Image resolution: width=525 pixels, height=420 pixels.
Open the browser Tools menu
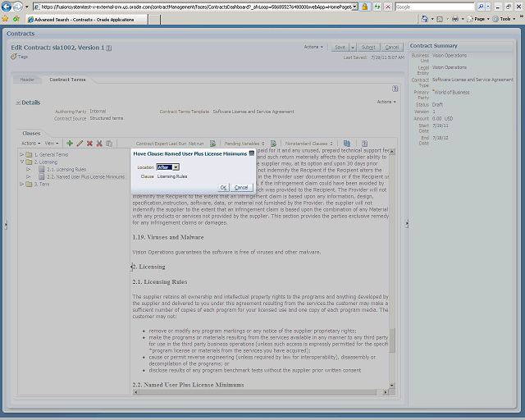504,19
